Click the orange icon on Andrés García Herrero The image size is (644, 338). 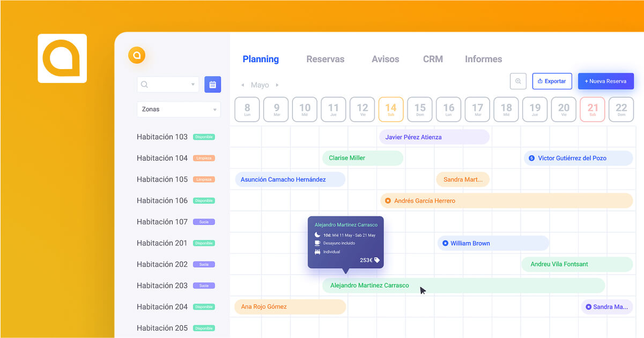(x=388, y=200)
